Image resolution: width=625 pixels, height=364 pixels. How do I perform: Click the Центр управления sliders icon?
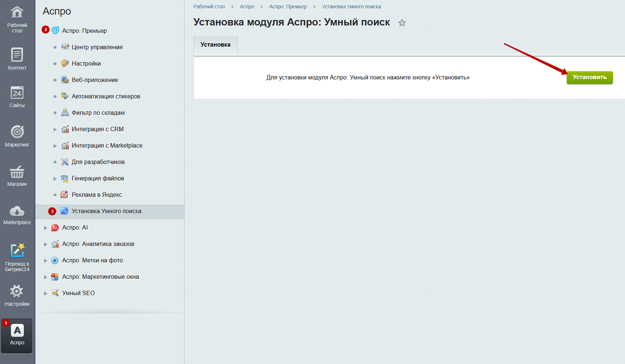click(65, 47)
